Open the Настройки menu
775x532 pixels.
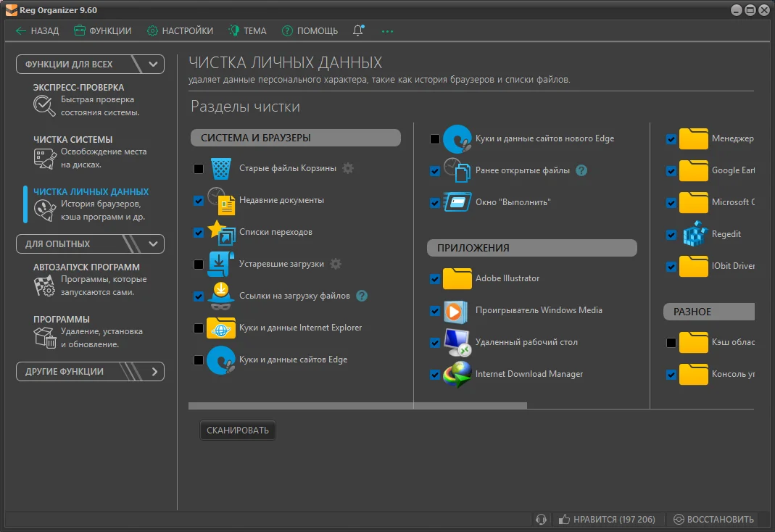tap(180, 30)
